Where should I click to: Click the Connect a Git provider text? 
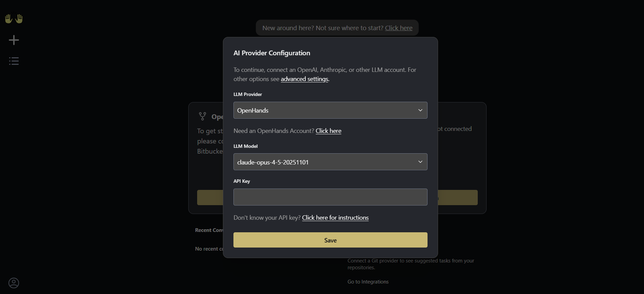coord(411,264)
